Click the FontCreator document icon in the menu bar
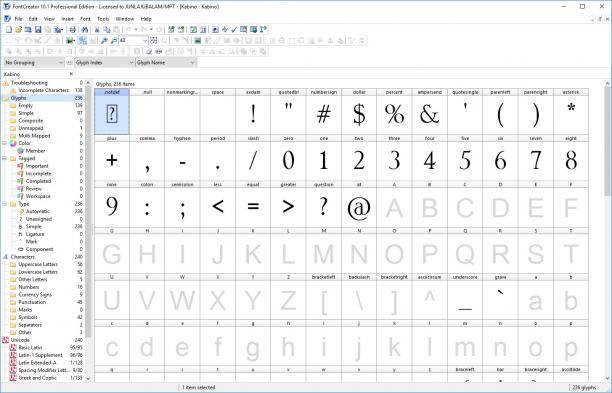This screenshot has width=612, height=393. [7, 19]
